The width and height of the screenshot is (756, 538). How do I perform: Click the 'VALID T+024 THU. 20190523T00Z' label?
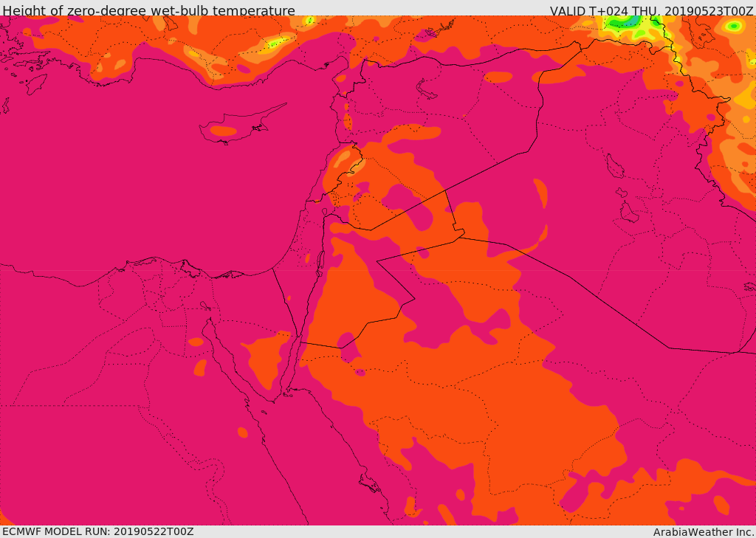(x=652, y=10)
